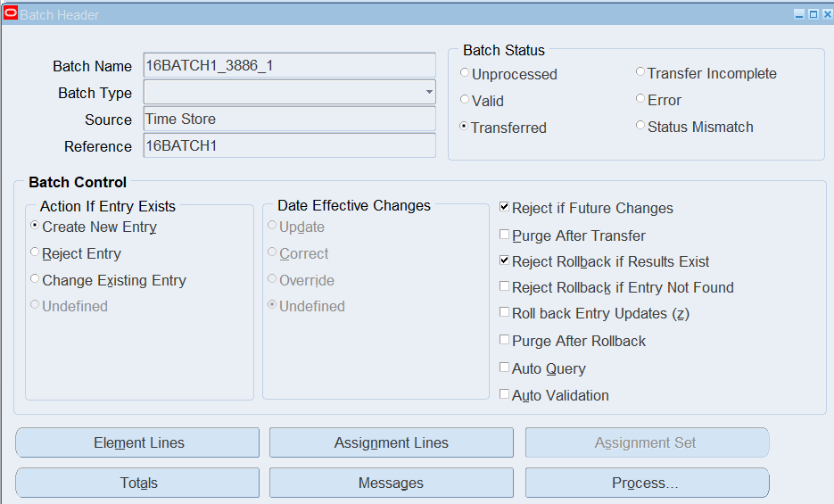
Task: Enable the Auto Query checkbox
Action: click(x=505, y=368)
